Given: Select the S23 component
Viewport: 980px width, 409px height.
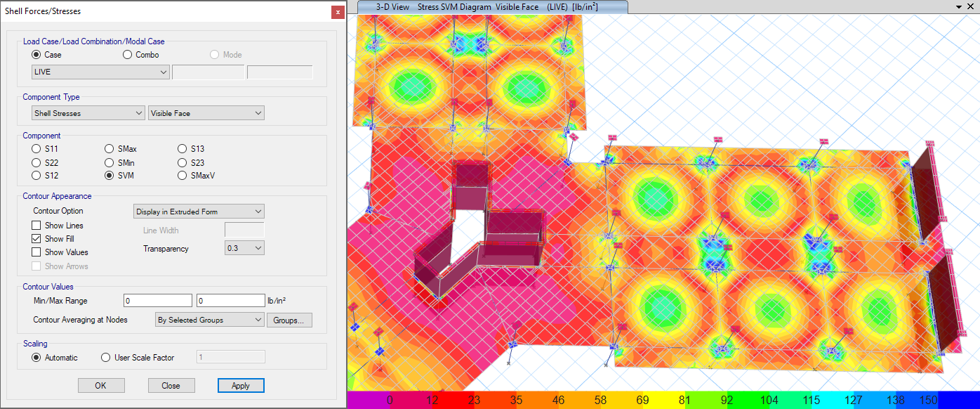Looking at the screenshot, I should 182,162.
